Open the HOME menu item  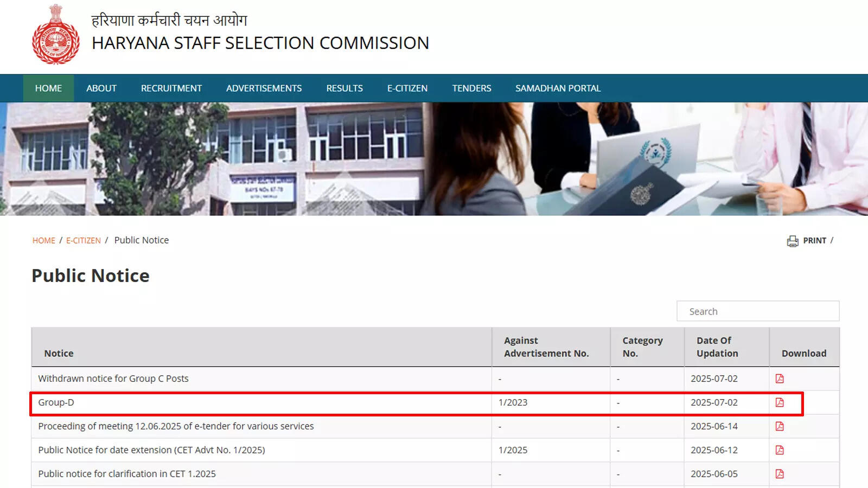[x=48, y=88]
